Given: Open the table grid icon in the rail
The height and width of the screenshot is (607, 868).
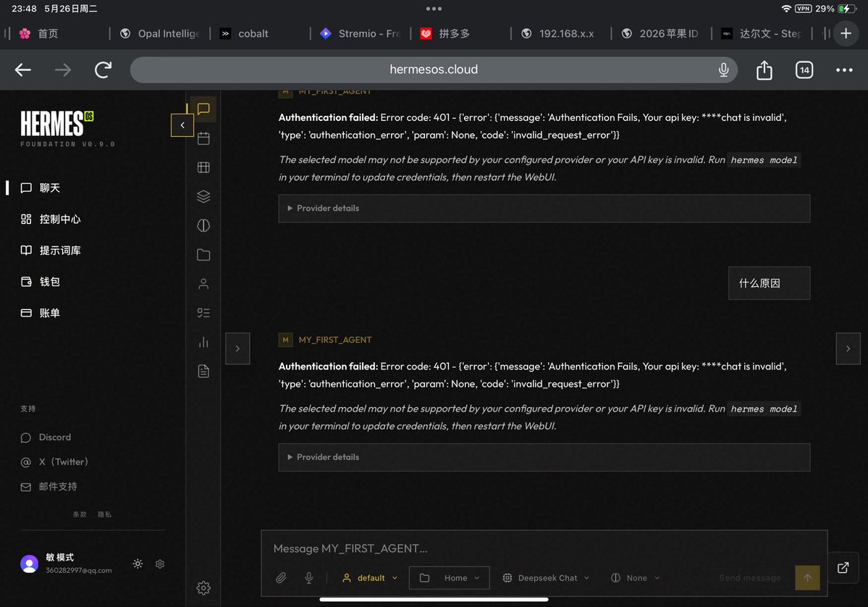Looking at the screenshot, I should pyautogui.click(x=203, y=167).
